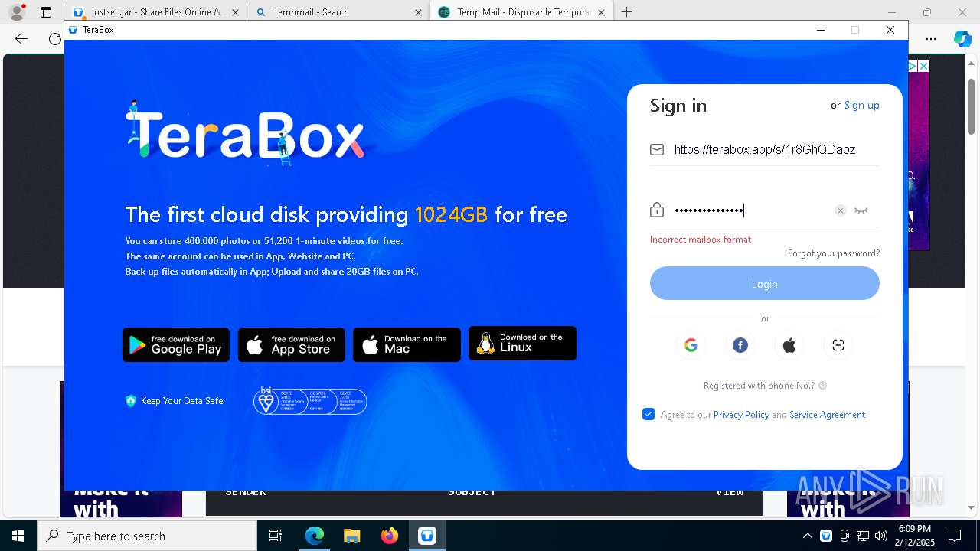Close the tempmail Search tab
980x551 pixels.
[x=418, y=12]
